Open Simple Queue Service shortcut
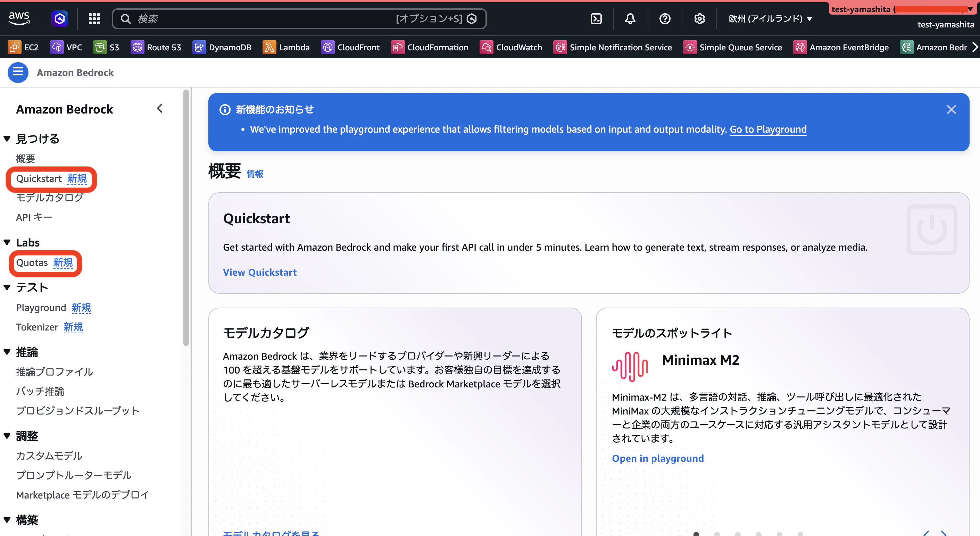This screenshot has width=980, height=536. click(x=733, y=47)
